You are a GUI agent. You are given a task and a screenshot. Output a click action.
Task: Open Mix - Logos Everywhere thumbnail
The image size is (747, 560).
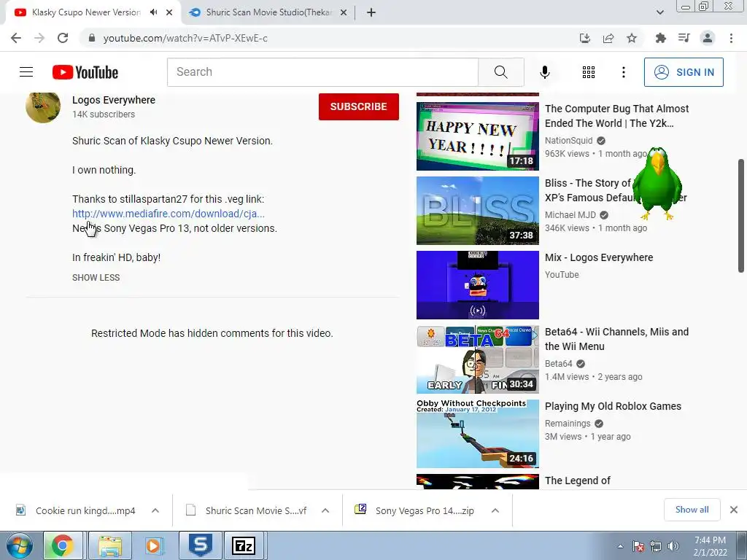pyautogui.click(x=477, y=285)
